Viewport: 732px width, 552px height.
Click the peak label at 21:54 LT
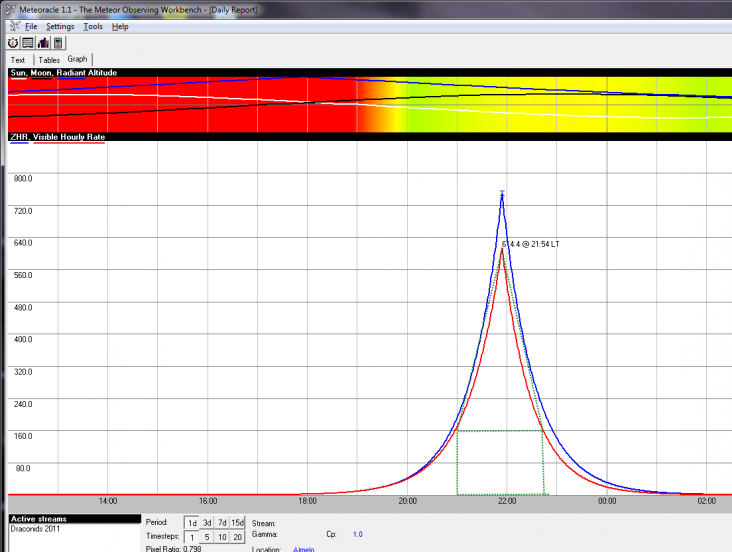[x=529, y=244]
